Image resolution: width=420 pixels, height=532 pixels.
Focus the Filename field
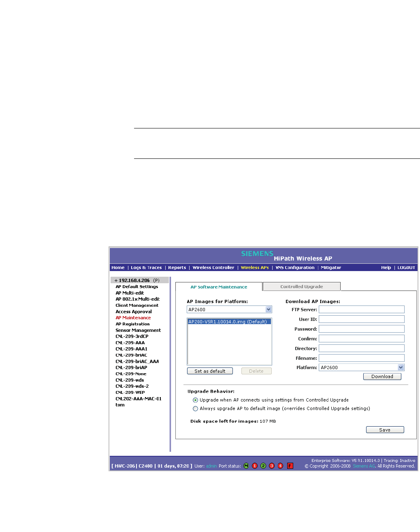pos(362,358)
